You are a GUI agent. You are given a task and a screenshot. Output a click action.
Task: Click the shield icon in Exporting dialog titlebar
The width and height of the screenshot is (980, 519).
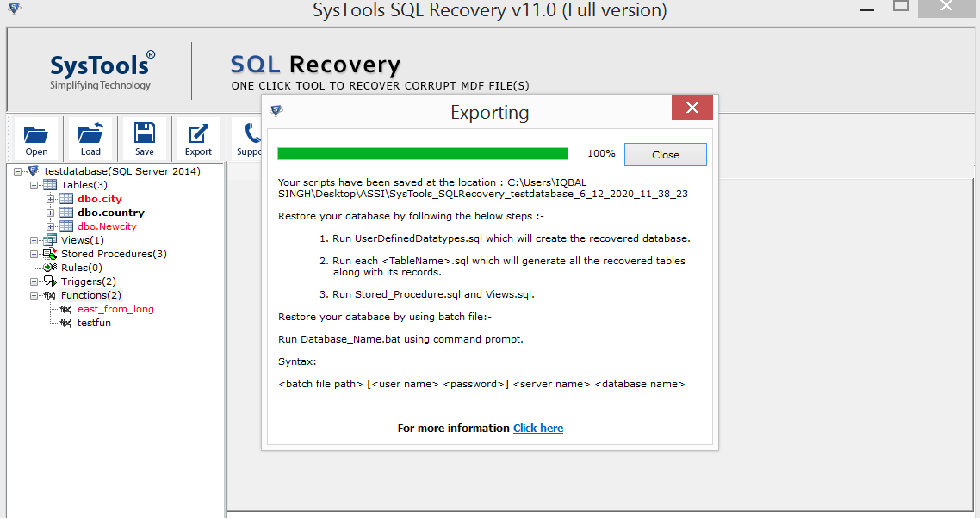pyautogui.click(x=276, y=110)
